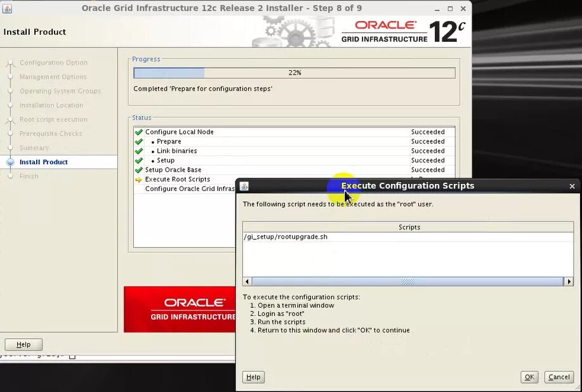The image size is (582, 392).
Task: Click the green check beside Configure Local Node
Action: click(139, 132)
